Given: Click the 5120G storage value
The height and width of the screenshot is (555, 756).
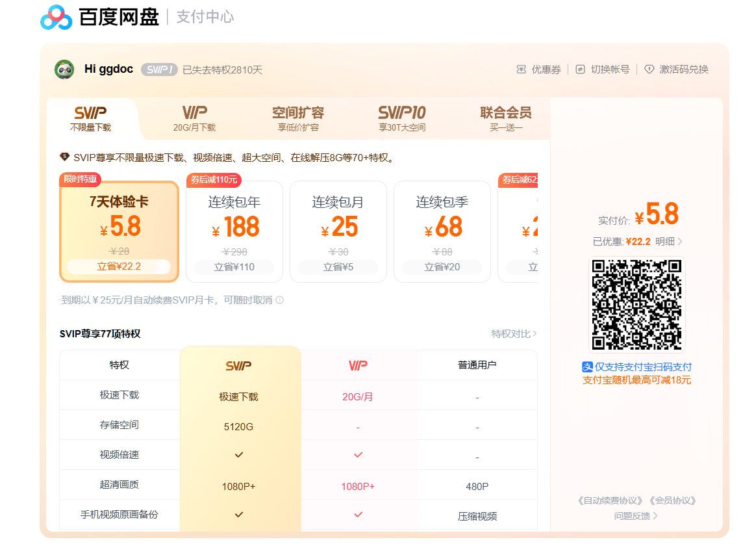Looking at the screenshot, I should [238, 426].
